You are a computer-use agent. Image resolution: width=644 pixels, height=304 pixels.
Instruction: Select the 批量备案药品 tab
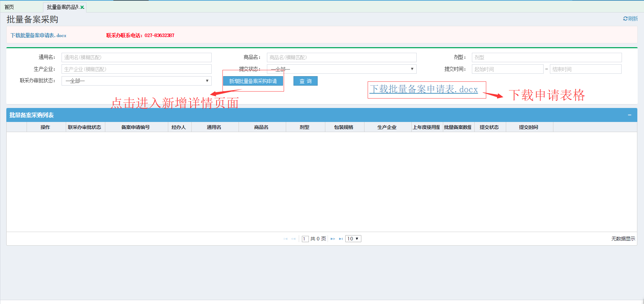click(x=63, y=7)
